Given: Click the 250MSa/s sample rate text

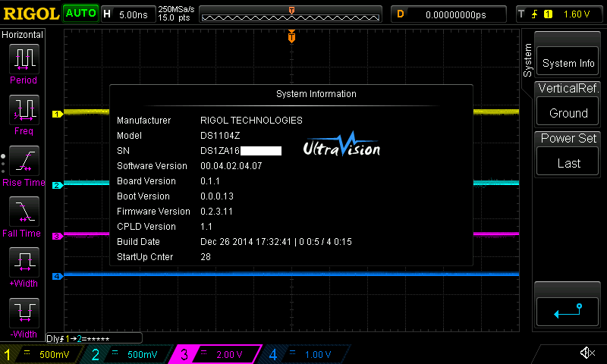Looking at the screenshot, I should tap(176, 9).
